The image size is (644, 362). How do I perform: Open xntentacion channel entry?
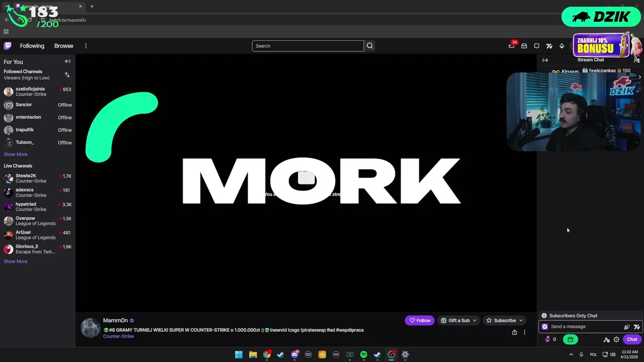[x=38, y=117]
